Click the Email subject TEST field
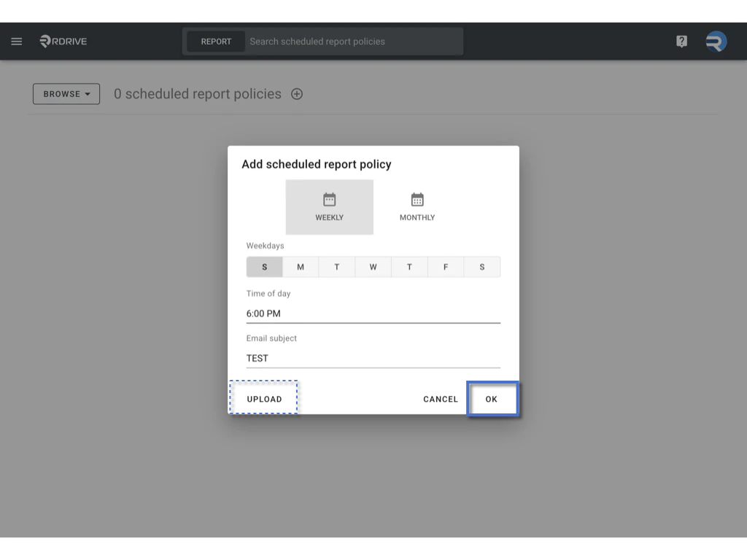Screen dimensions: 747x560 click(x=373, y=358)
